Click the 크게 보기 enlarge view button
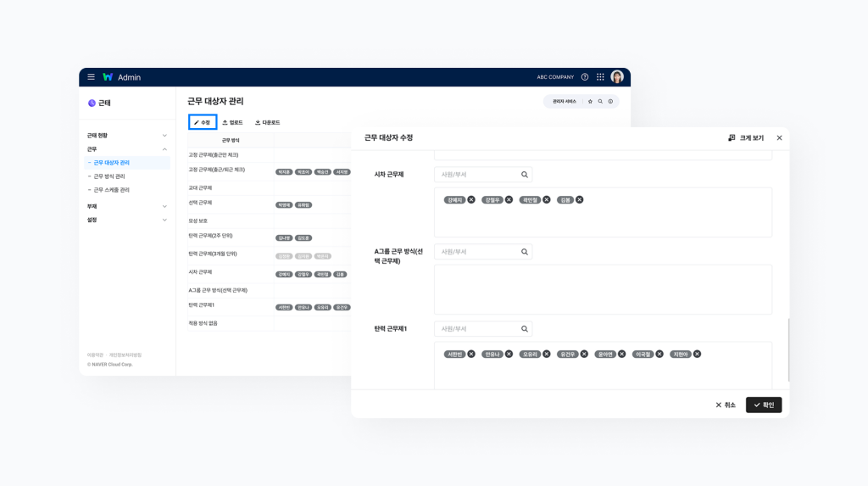Viewport: 868px width, 486px height. 746,137
